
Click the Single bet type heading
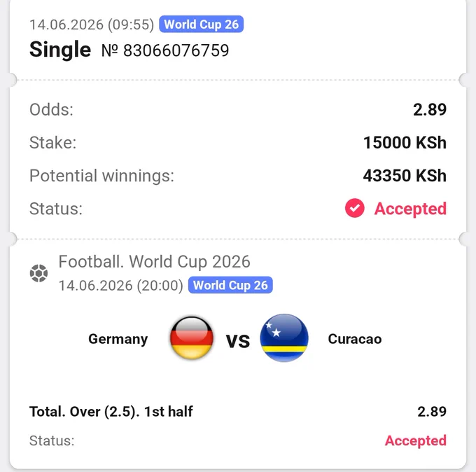[x=60, y=49]
